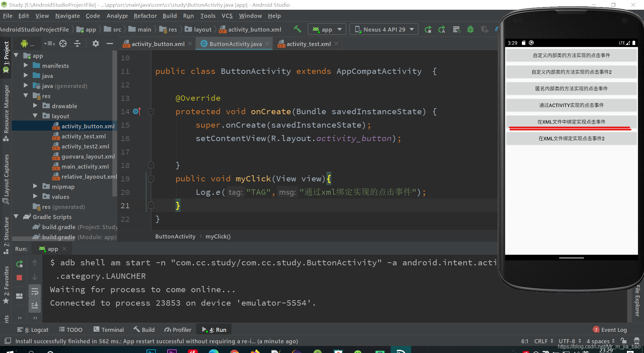This screenshot has width=644, height=353.
Task: Open the Layout Captures side tab
Action: [6, 179]
